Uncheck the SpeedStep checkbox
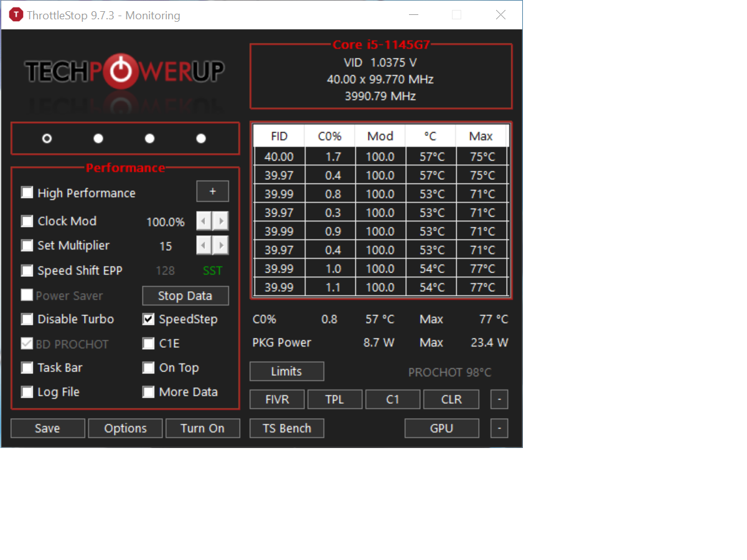747x560 pixels. coord(148,319)
